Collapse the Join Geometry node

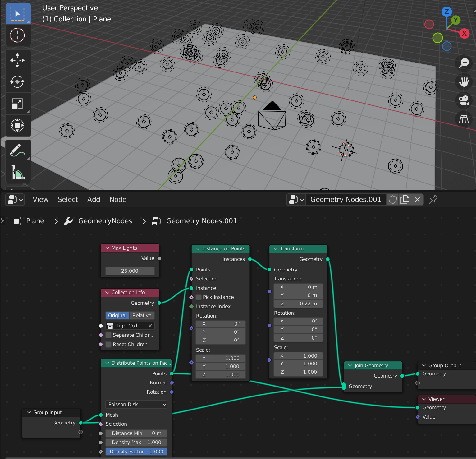point(350,366)
